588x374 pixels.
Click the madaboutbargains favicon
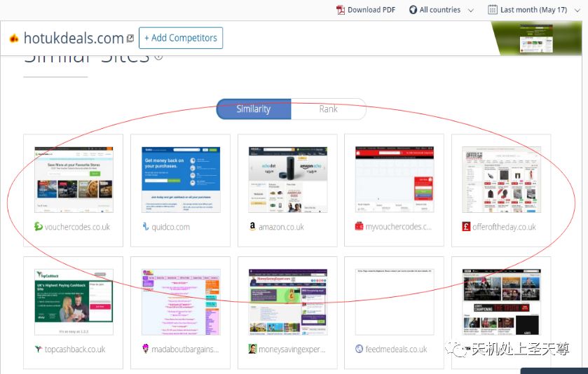146,349
